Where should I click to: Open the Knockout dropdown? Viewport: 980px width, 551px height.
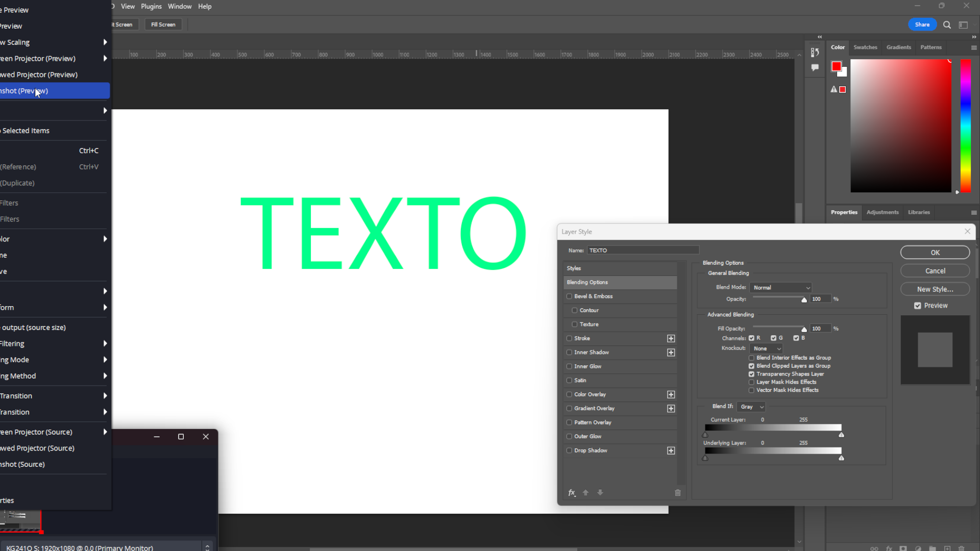pos(766,348)
